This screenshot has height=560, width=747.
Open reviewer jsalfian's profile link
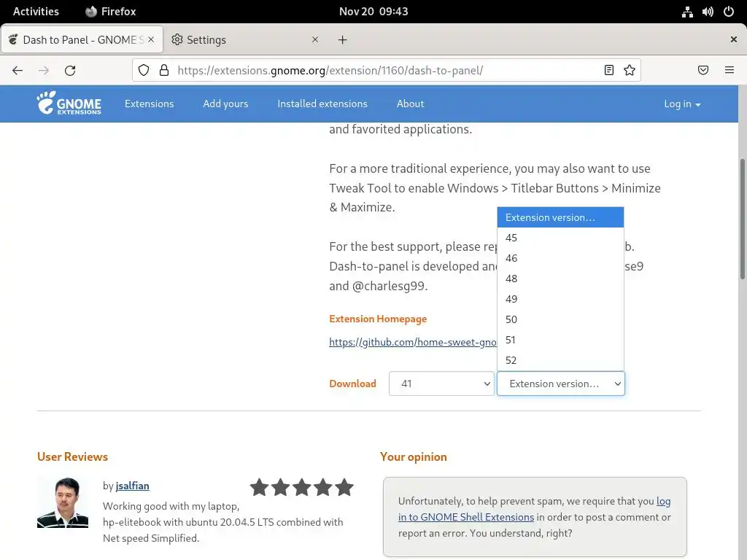point(133,486)
